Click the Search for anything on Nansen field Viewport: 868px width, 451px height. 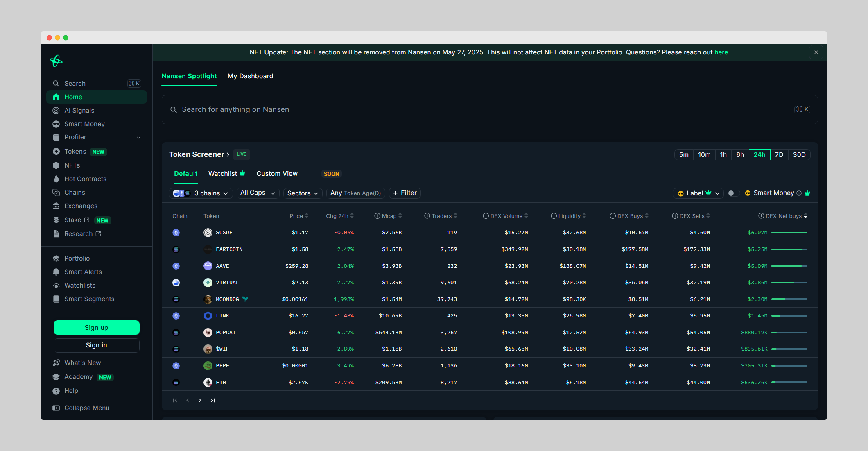coord(489,110)
